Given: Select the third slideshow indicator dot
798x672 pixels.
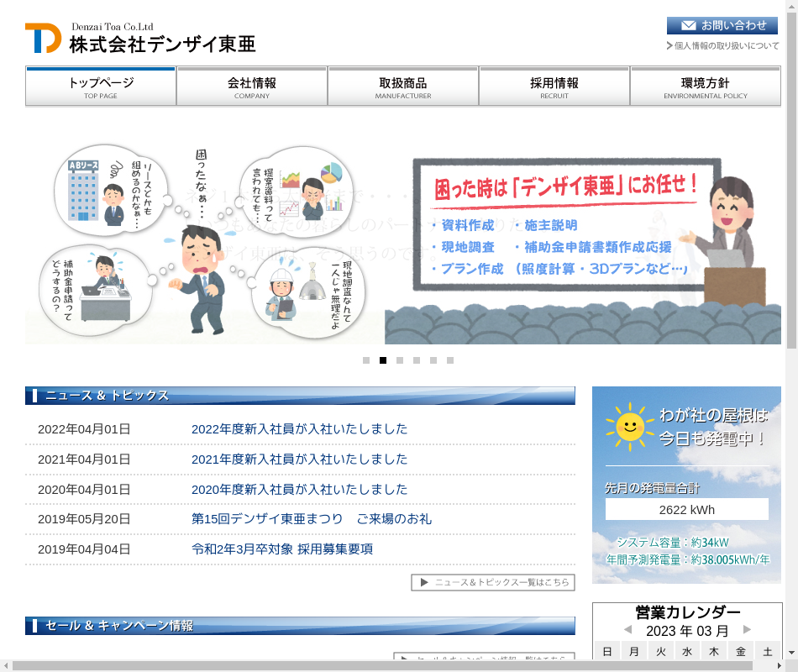Looking at the screenshot, I should point(400,360).
